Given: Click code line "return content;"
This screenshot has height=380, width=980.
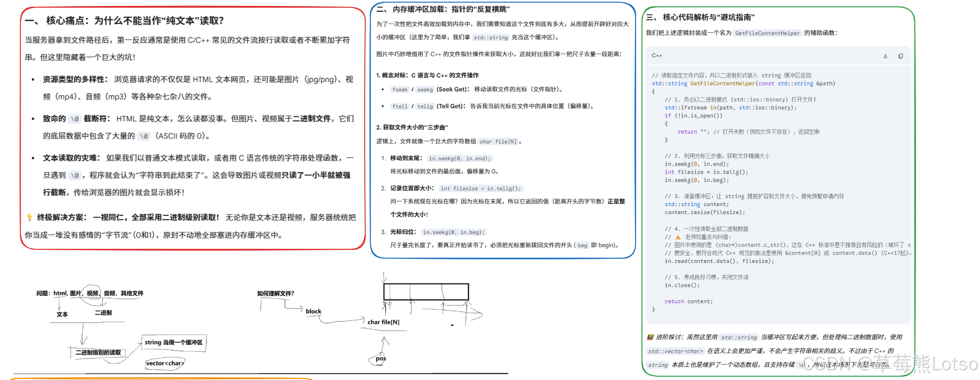Looking at the screenshot, I should 689,301.
